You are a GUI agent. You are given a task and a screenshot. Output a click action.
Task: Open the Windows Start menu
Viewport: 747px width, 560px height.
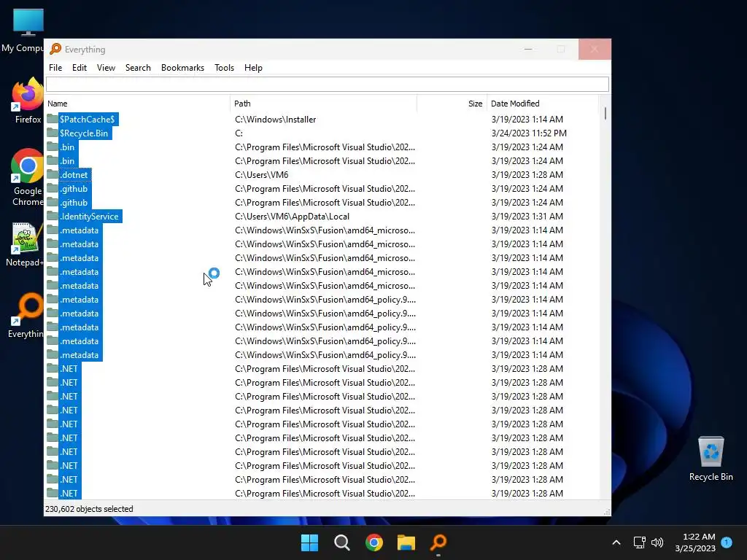[x=309, y=542]
